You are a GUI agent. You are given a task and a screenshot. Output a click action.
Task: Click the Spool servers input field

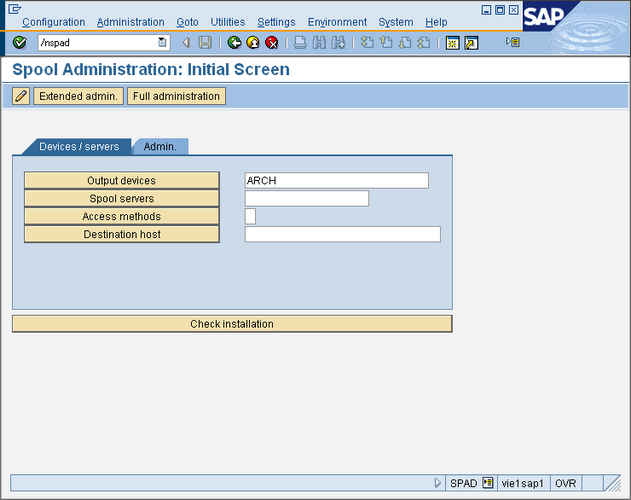tap(306, 198)
